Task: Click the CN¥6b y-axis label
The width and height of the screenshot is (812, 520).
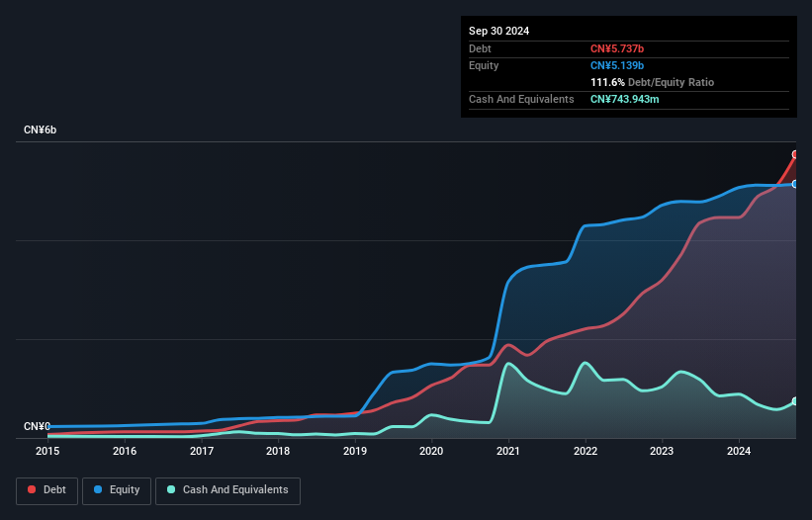Action: click(x=40, y=130)
